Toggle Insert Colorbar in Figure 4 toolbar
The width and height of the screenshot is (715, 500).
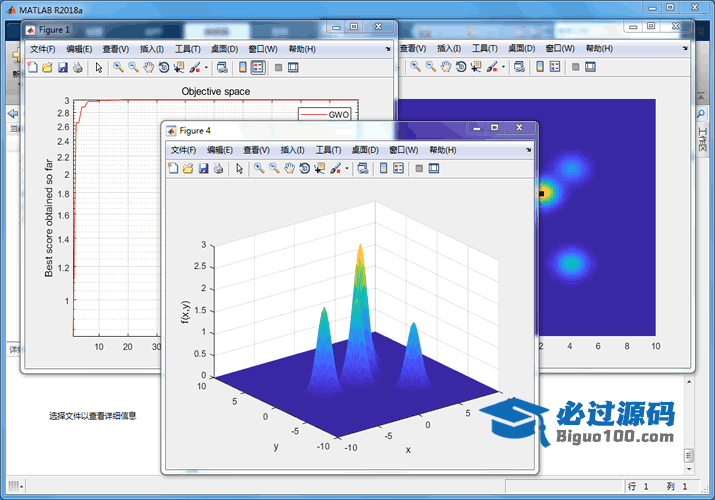[382, 169]
